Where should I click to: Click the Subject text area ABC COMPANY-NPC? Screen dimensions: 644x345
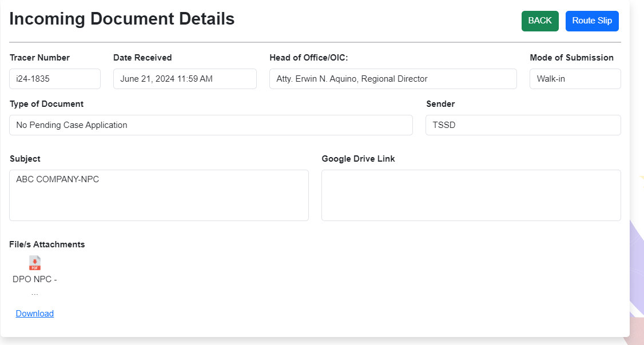159,195
